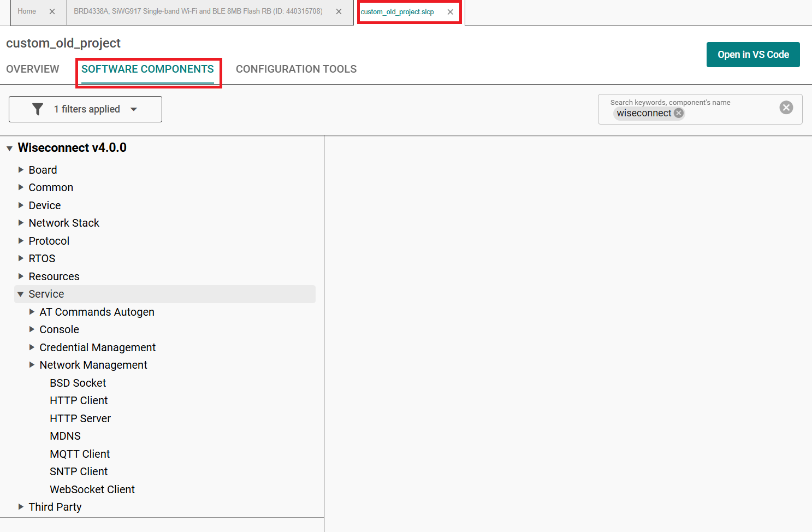Collapse the Service category
The width and height of the screenshot is (812, 532).
point(21,294)
